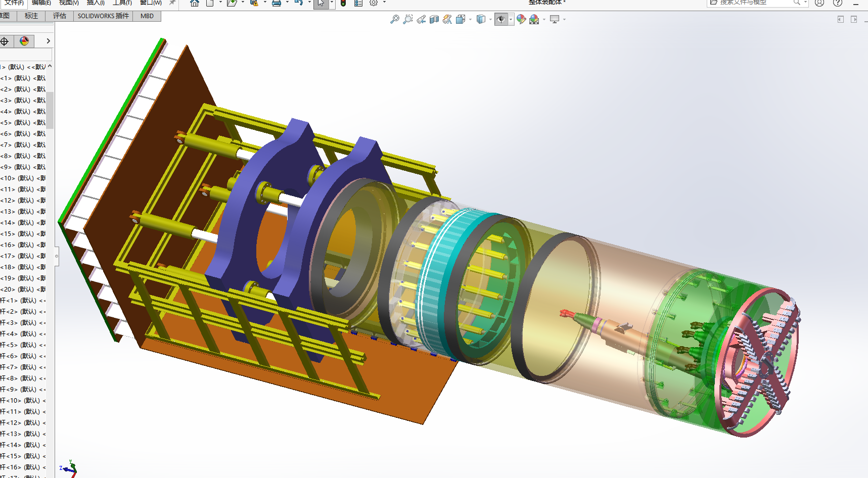Viewport: 868px width, 478px height.
Task: Click the feature tree vertical scrollbar thumb
Action: pyautogui.click(x=50, y=110)
